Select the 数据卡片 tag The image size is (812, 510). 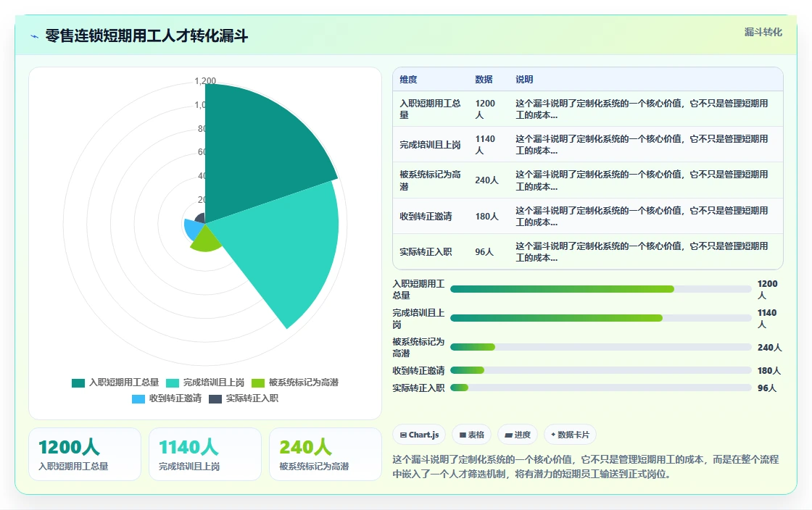tap(570, 435)
